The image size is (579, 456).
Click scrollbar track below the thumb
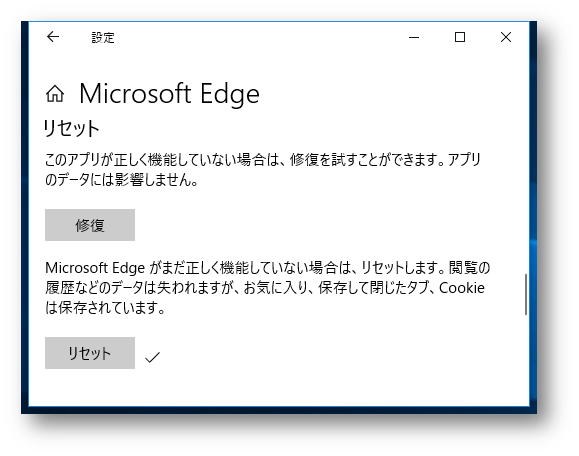(526, 360)
